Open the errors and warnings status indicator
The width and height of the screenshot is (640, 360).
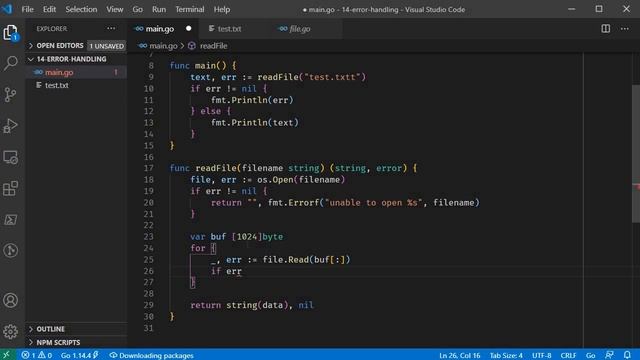pyautogui.click(x=37, y=355)
